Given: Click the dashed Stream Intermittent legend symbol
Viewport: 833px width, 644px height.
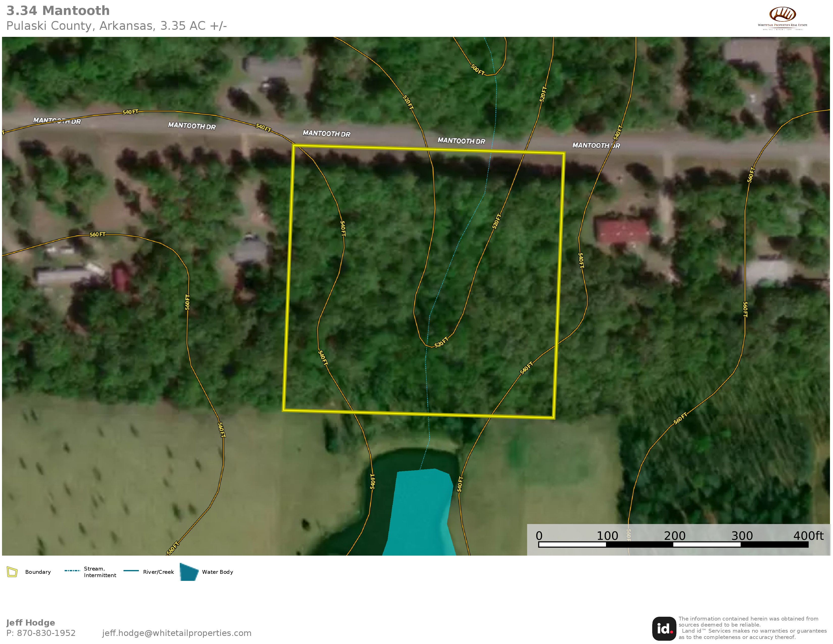Looking at the screenshot, I should coord(72,571).
